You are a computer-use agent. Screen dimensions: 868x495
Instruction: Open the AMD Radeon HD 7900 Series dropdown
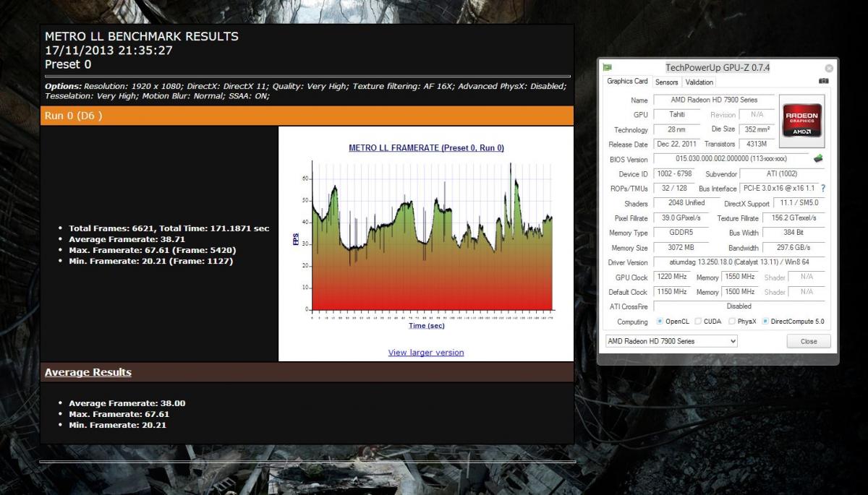coord(671,341)
